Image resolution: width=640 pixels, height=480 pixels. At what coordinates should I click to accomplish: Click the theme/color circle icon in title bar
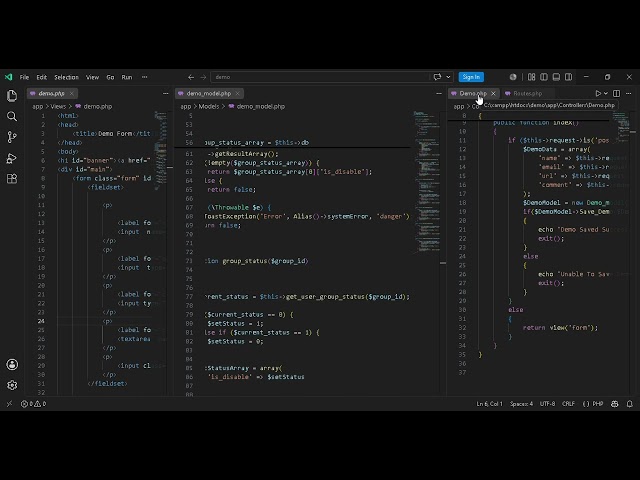click(x=513, y=77)
